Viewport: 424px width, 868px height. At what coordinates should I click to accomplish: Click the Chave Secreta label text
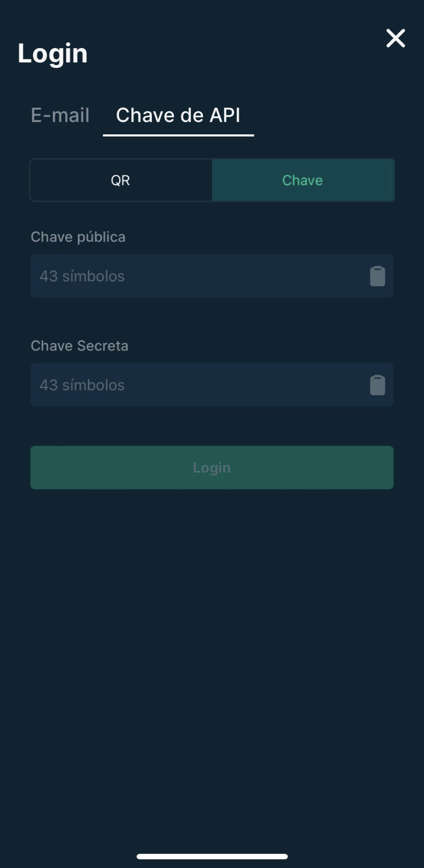(x=79, y=346)
